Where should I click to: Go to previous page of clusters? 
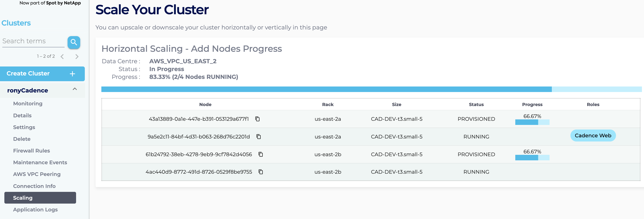click(62, 57)
